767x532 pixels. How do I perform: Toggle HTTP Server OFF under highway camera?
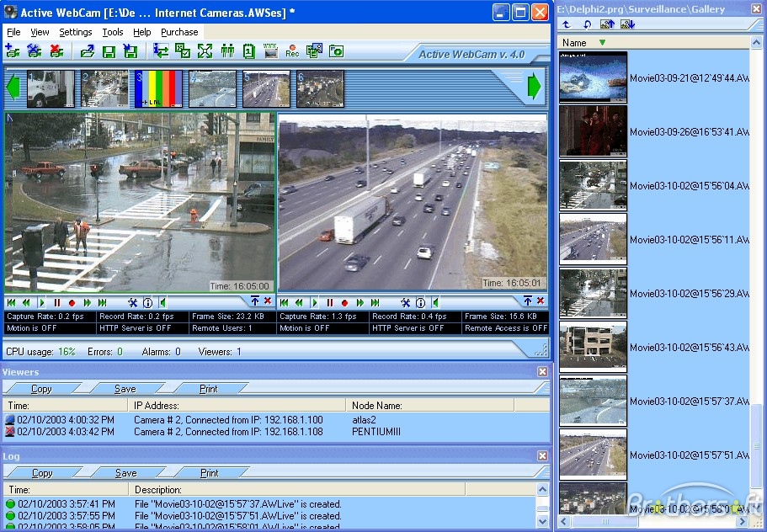click(x=414, y=328)
